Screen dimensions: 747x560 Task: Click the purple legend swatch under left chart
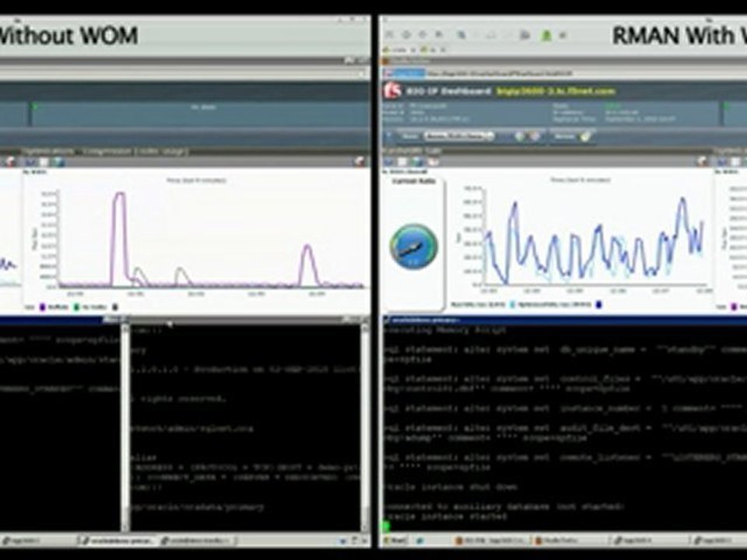[x=42, y=307]
